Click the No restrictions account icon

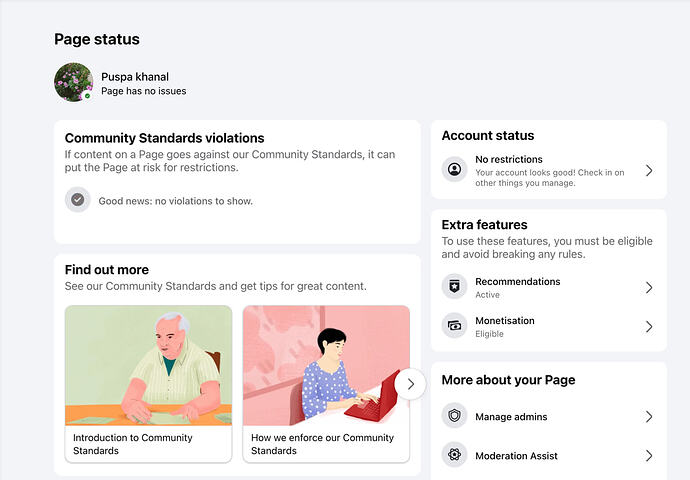(454, 169)
